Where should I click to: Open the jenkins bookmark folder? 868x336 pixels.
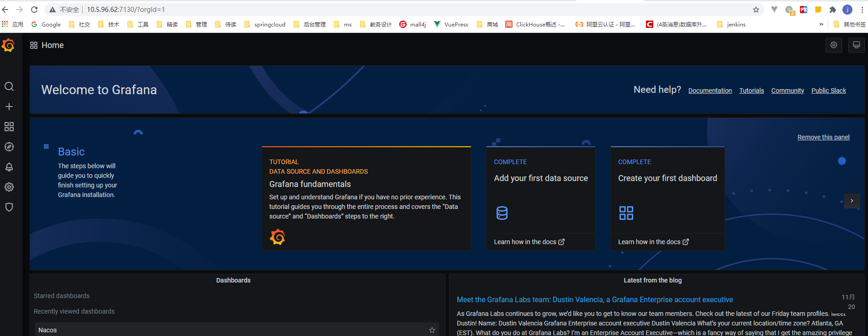(731, 24)
